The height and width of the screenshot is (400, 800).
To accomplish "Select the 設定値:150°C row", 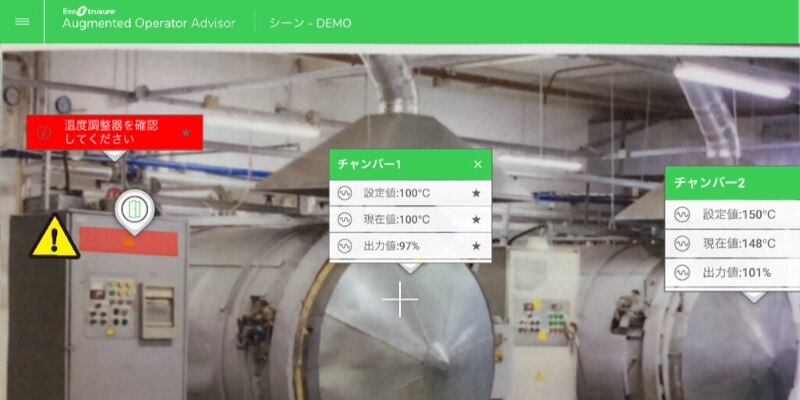I will tap(732, 215).
